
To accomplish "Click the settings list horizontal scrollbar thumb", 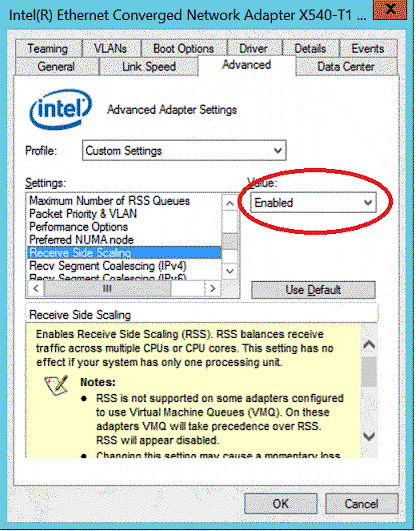I will 107,289.
